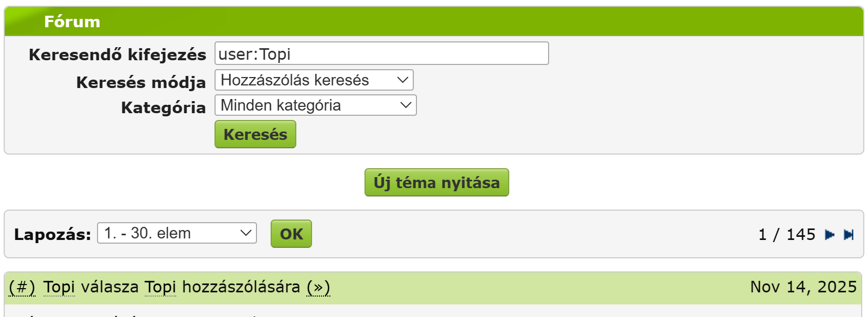Image resolution: width=868 pixels, height=317 pixels.
Task: Expand the Keresés módja dropdown
Action: point(314,80)
